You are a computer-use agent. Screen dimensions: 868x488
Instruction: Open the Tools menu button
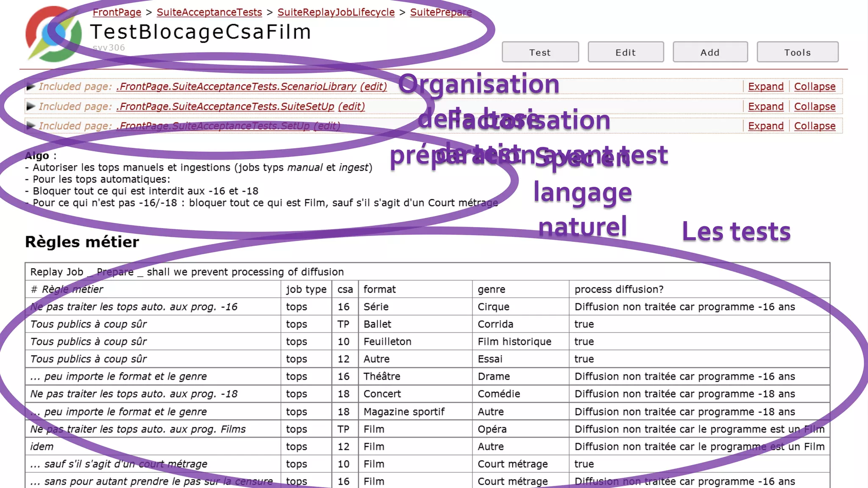797,52
